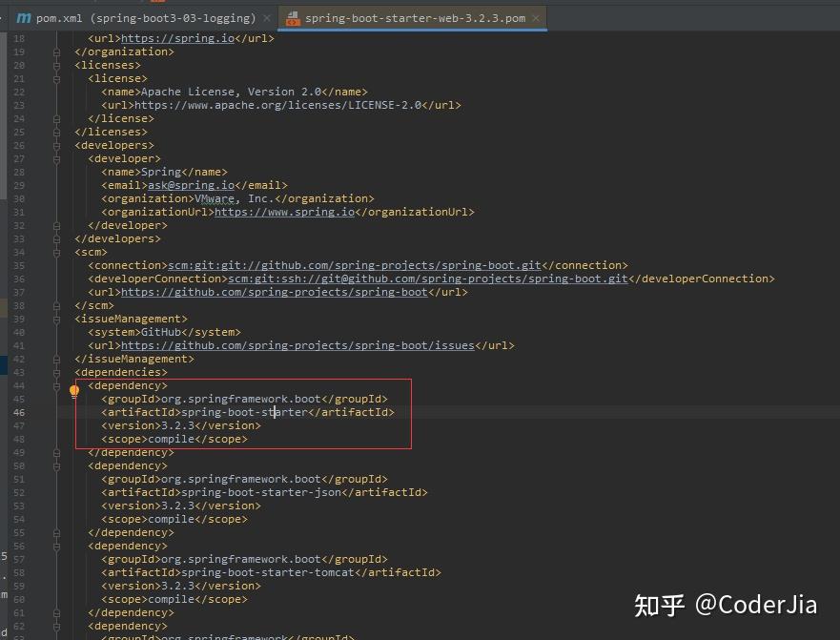This screenshot has height=640, width=840.
Task: Switch to pom.xml (spring-boot3-03-logging) tab
Action: [x=146, y=18]
